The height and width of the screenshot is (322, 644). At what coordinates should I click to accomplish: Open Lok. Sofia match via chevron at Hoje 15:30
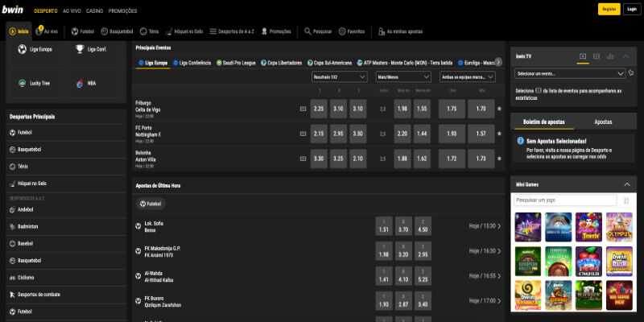point(499,226)
